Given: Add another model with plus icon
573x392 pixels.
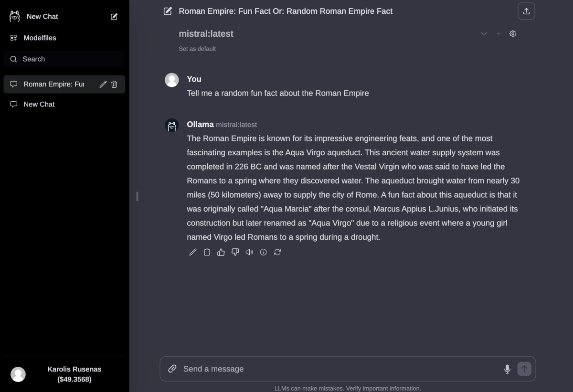Looking at the screenshot, I should click(499, 34).
